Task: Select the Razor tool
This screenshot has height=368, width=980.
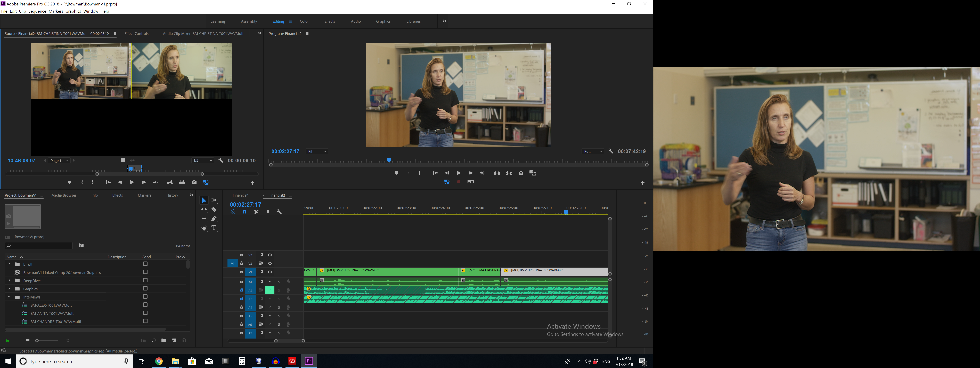Action: 214,210
